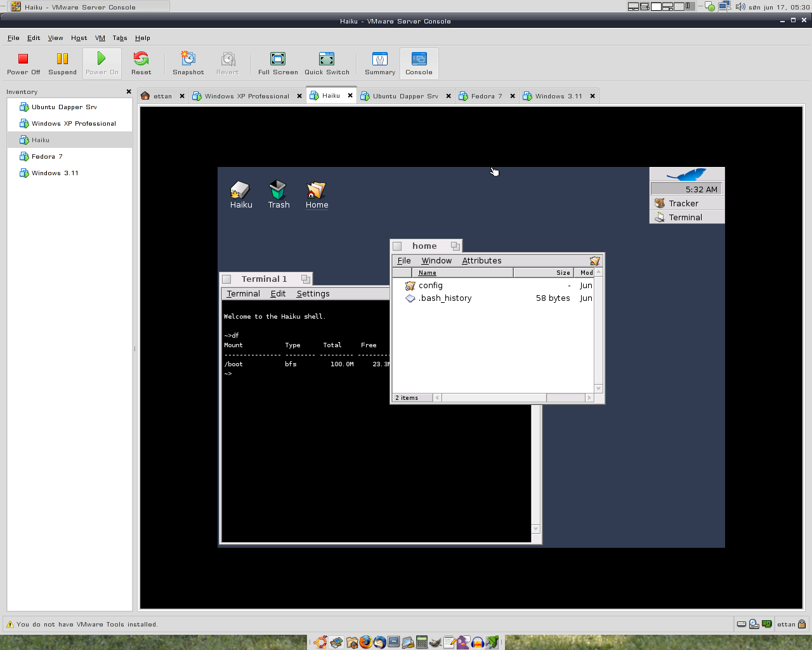Select the config folder in home window
Viewport: 812px width, 650px height.
tap(424, 286)
